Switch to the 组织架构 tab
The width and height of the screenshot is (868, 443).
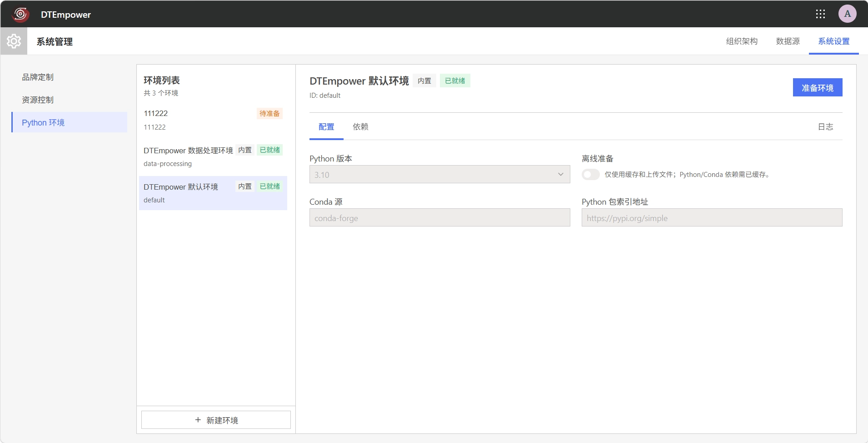click(x=742, y=41)
